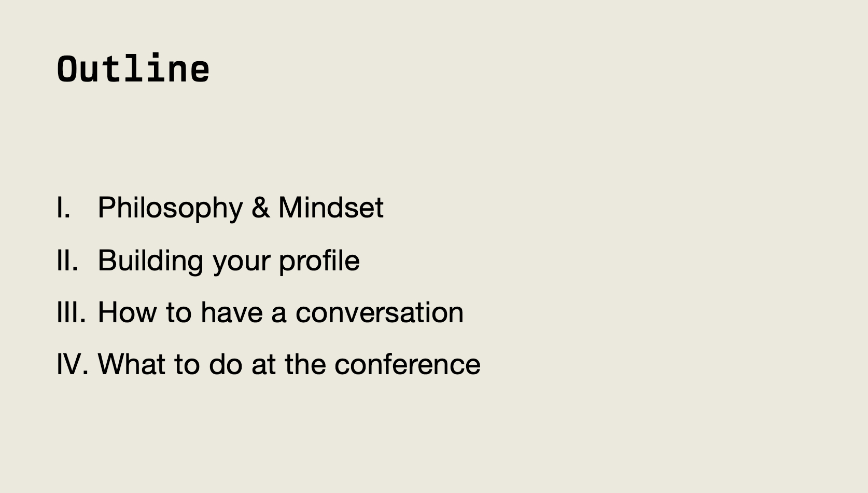Place cursor on the word "Building"
Viewport: 868px width, 493px height.
point(150,260)
